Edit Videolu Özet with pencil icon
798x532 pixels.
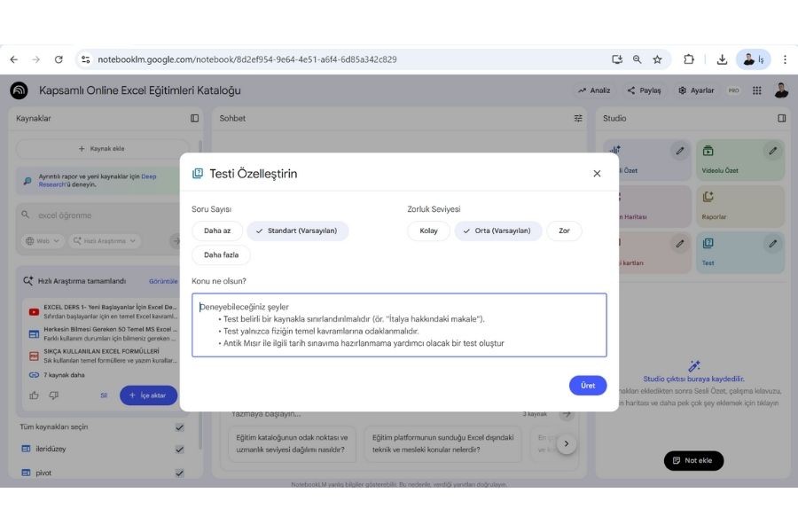coord(772,152)
